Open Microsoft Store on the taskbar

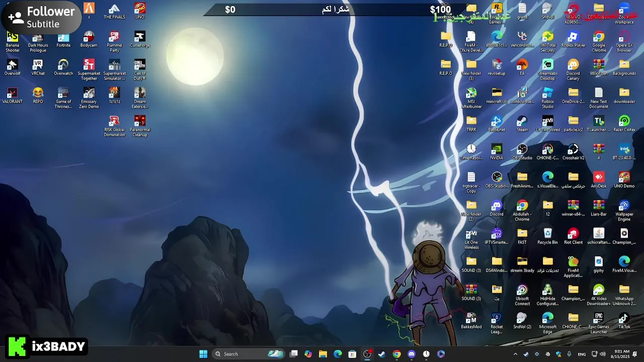point(352,354)
